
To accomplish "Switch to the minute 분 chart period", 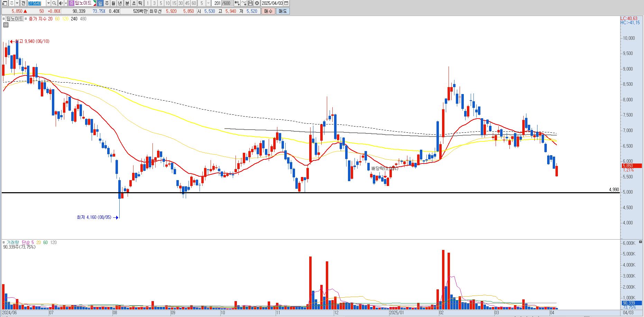I will pos(127,3).
